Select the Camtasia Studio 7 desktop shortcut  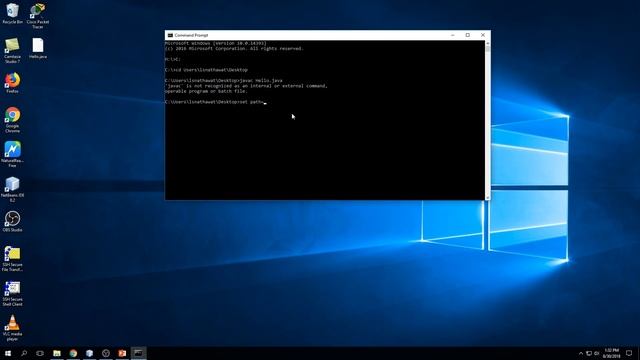tap(12, 51)
